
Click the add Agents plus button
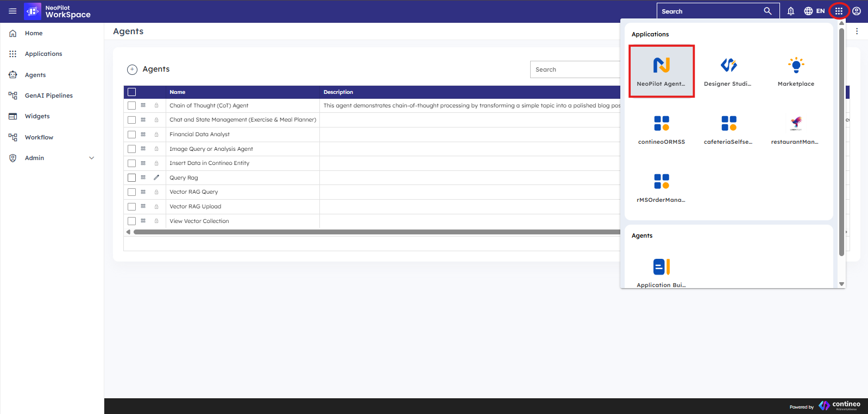pos(132,69)
